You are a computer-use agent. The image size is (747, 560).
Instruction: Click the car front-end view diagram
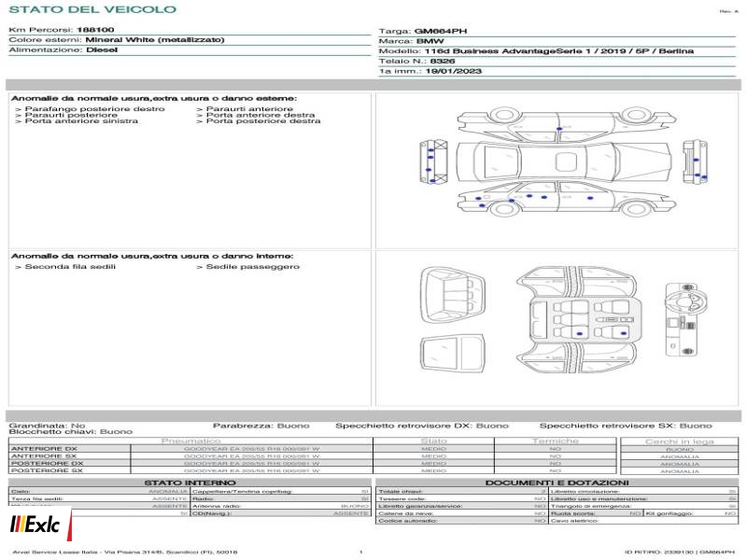(x=695, y=161)
